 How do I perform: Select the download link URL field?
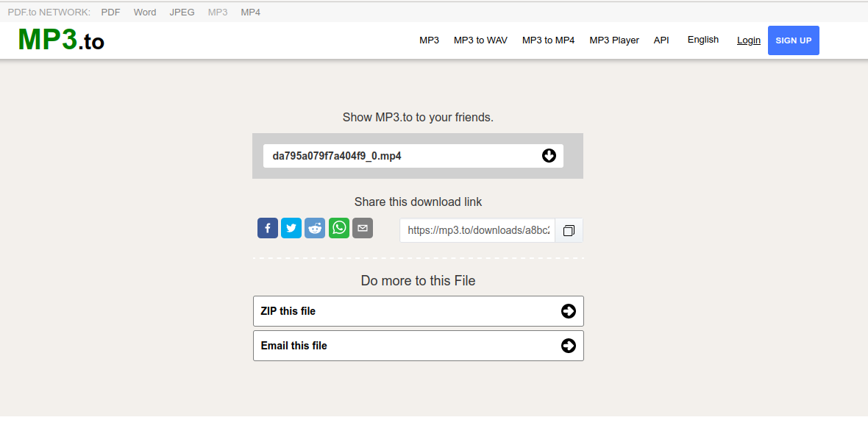[477, 230]
